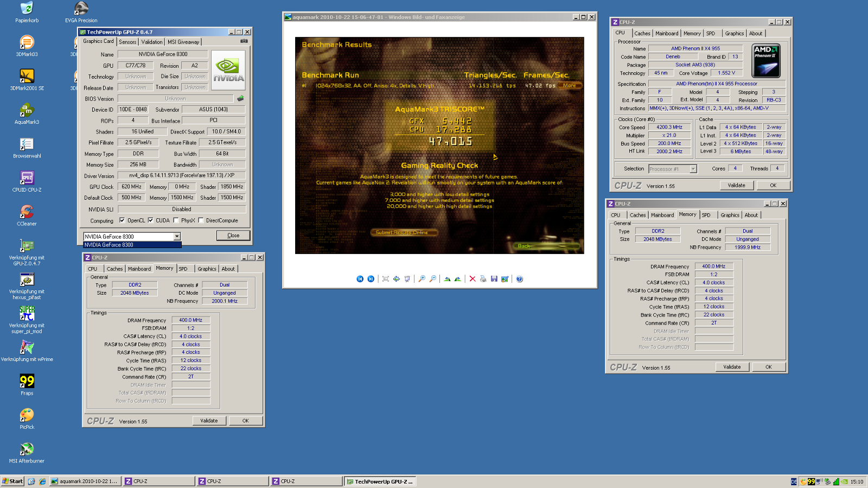Screen dimensions: 868x488
Task: Launch EVGA Precision from desktop
Action: [x=81, y=12]
